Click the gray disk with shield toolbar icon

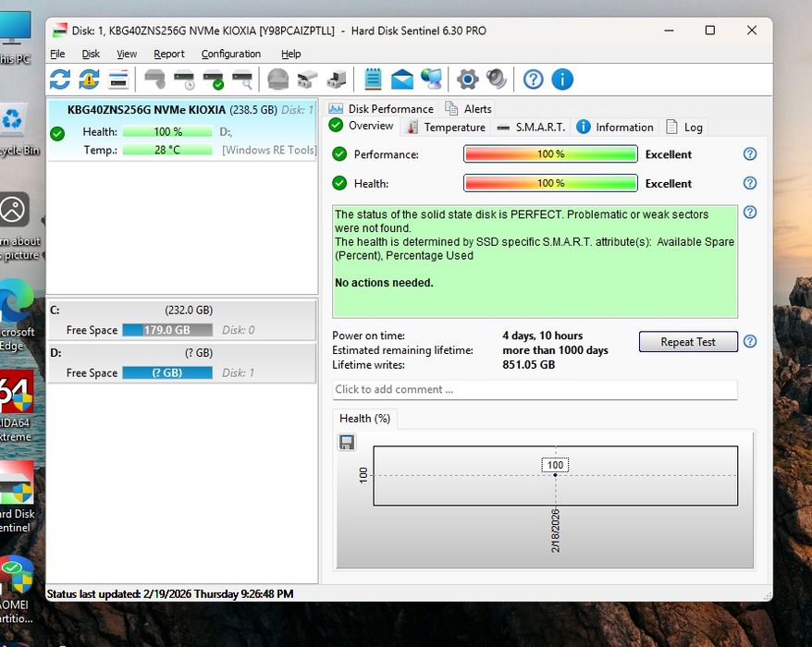(154, 79)
